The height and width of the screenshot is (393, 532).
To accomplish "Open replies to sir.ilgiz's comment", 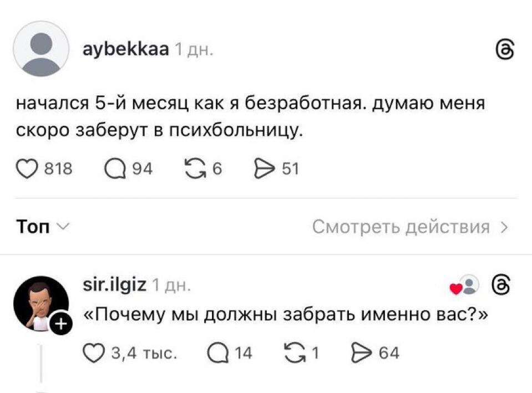I will [x=217, y=352].
